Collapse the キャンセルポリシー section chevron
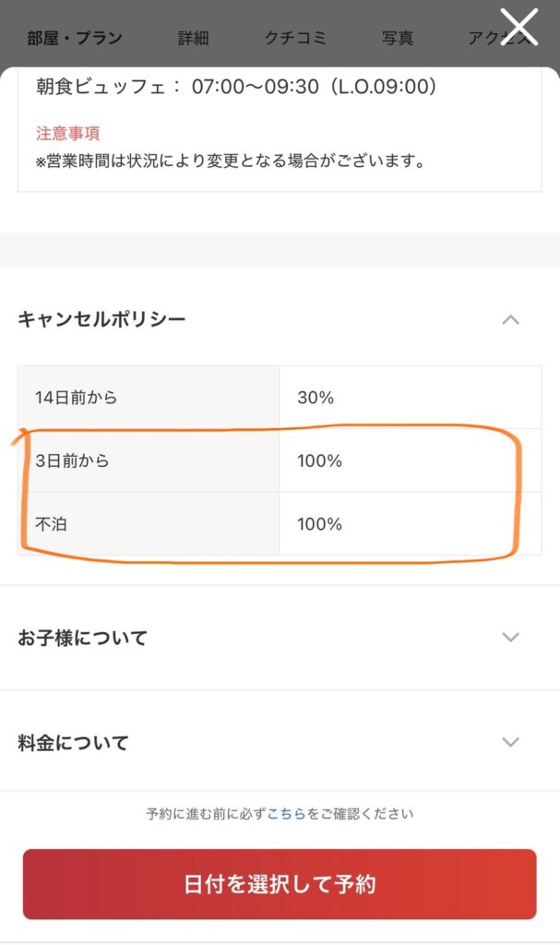Viewport: 560px width, 945px height. [x=510, y=320]
